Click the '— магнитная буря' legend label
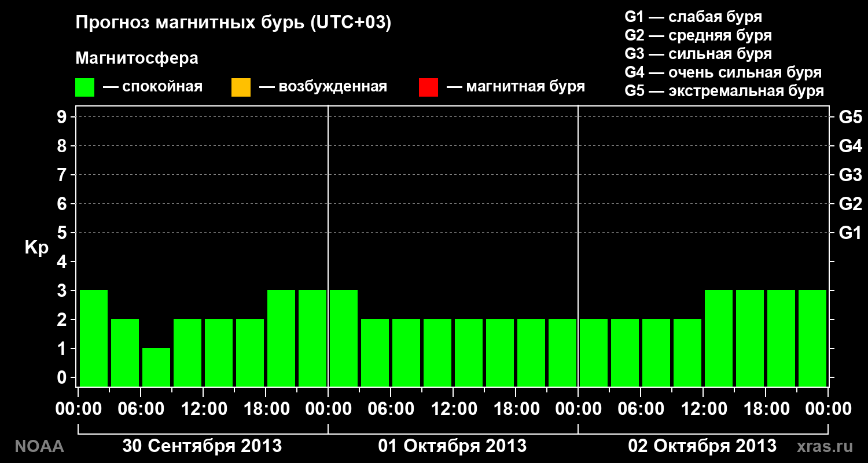 coord(516,87)
